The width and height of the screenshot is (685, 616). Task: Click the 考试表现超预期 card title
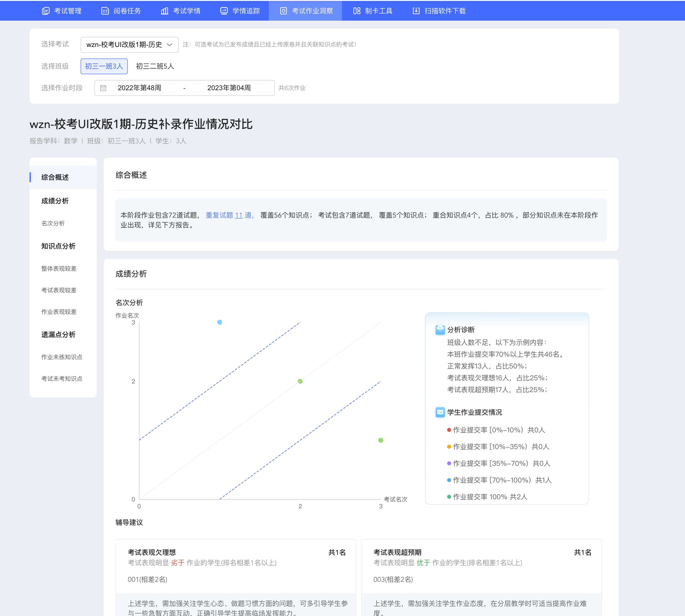click(x=397, y=552)
